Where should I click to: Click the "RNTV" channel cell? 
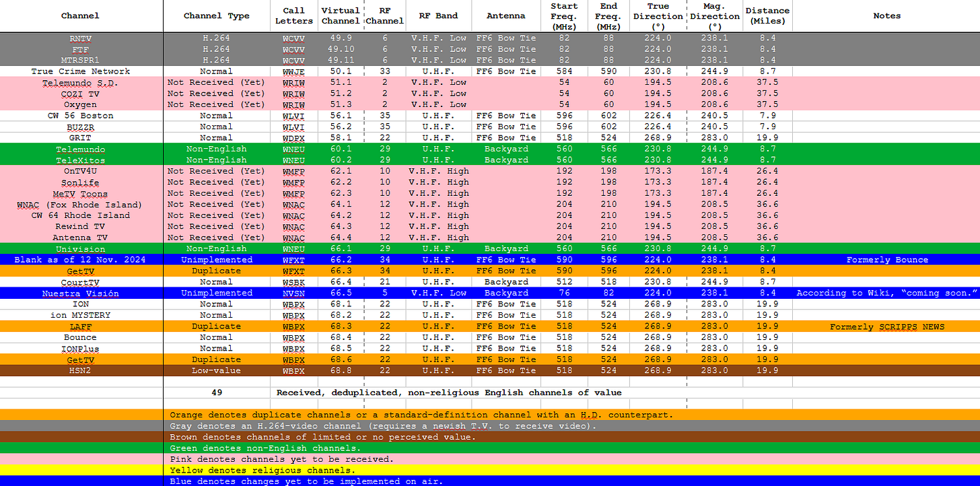pos(80,38)
